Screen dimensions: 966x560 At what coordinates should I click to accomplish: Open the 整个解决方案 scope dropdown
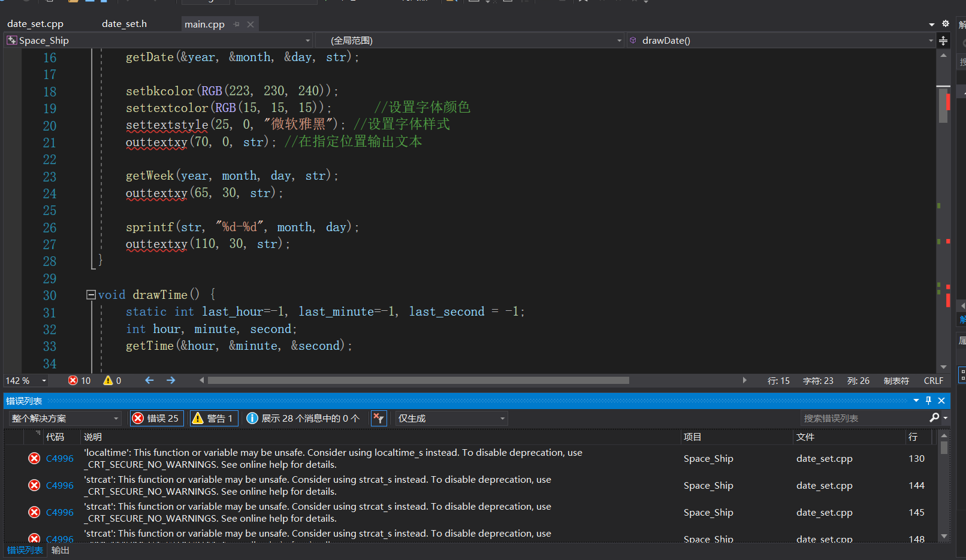pos(65,418)
